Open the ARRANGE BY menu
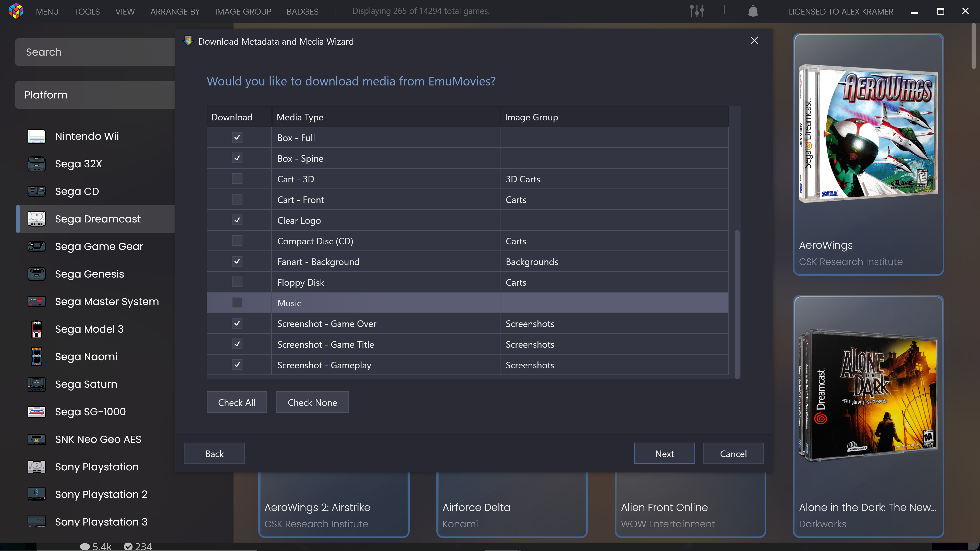Screen dimensions: 980x551 coord(175,11)
